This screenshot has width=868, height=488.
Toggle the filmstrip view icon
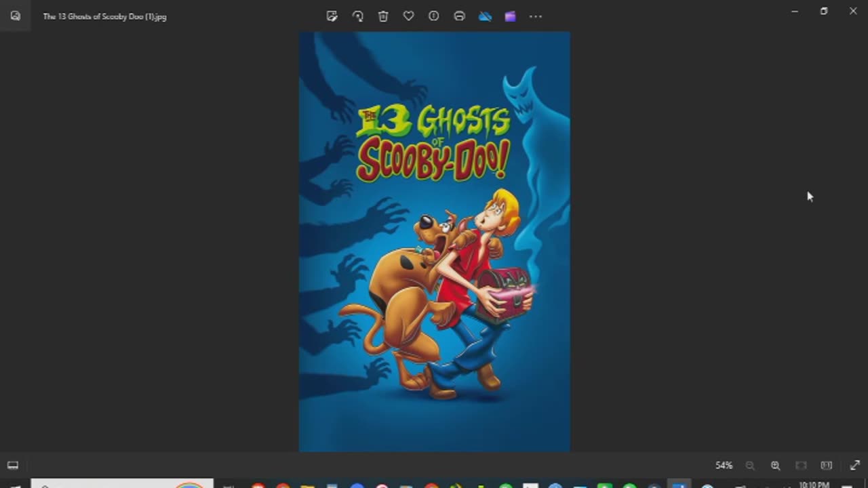point(13,466)
